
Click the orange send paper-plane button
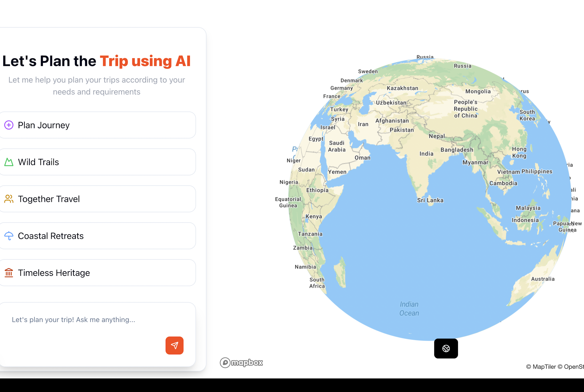tap(174, 345)
